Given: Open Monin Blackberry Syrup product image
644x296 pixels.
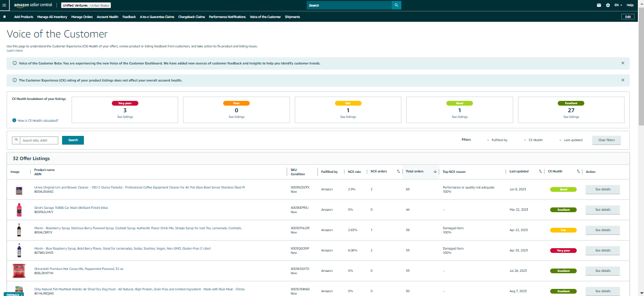Looking at the screenshot, I should pyautogui.click(x=19, y=230).
